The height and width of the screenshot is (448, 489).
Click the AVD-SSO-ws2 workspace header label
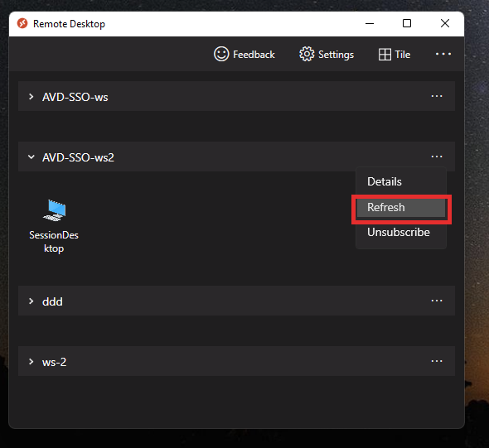tap(78, 157)
